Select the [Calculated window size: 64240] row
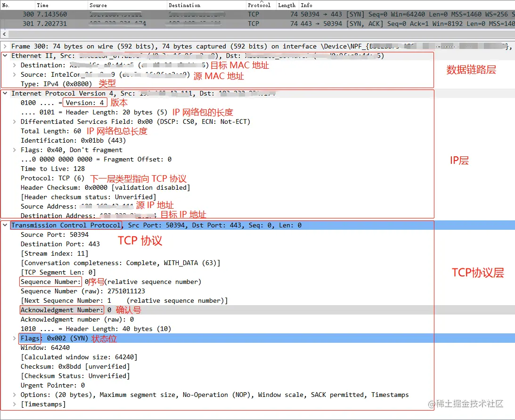Screen dimensions: 515x420 point(79,357)
